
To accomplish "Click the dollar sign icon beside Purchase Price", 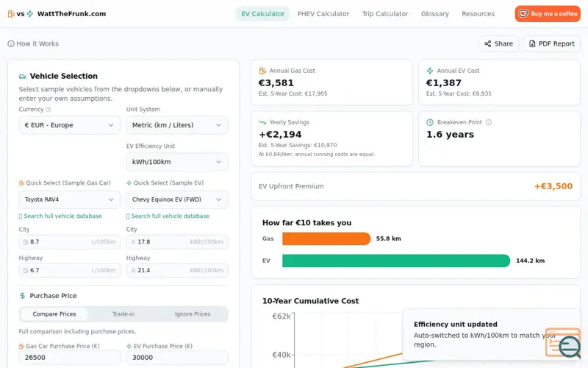I will point(23,296).
